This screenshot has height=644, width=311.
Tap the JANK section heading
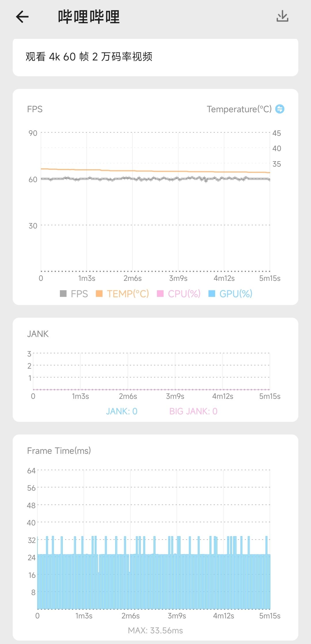[x=38, y=334]
